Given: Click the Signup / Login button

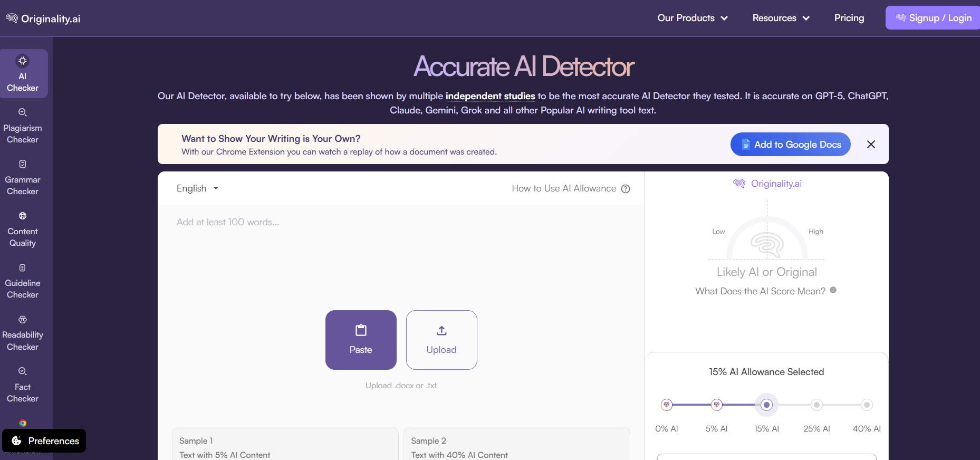Looking at the screenshot, I should tap(933, 18).
